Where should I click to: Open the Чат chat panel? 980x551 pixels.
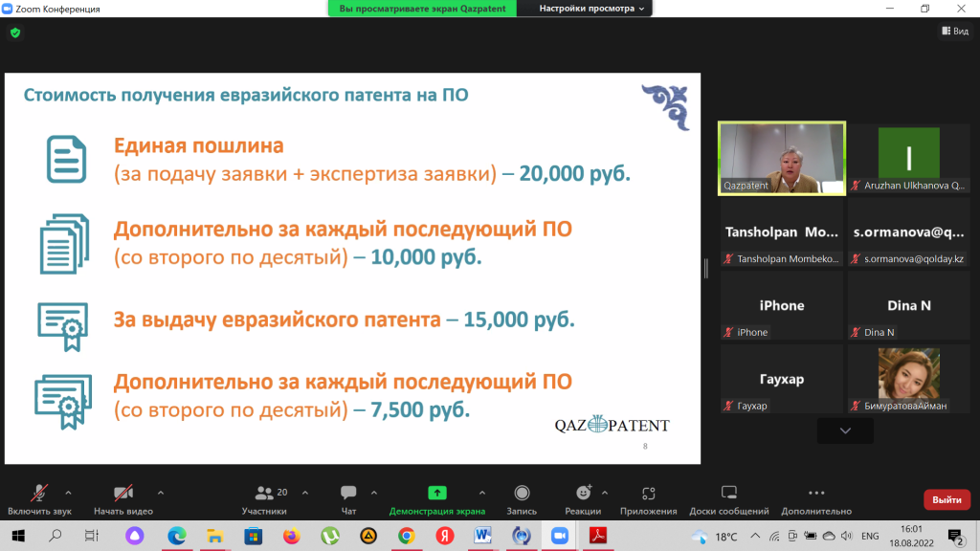click(x=348, y=497)
